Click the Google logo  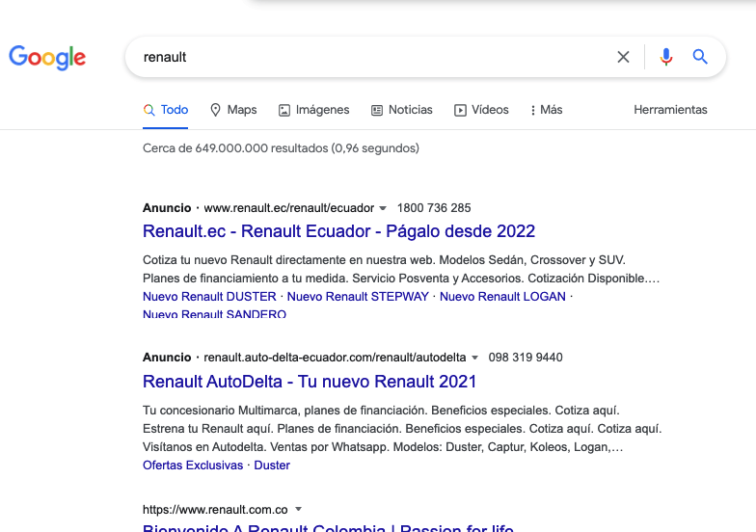point(47,58)
